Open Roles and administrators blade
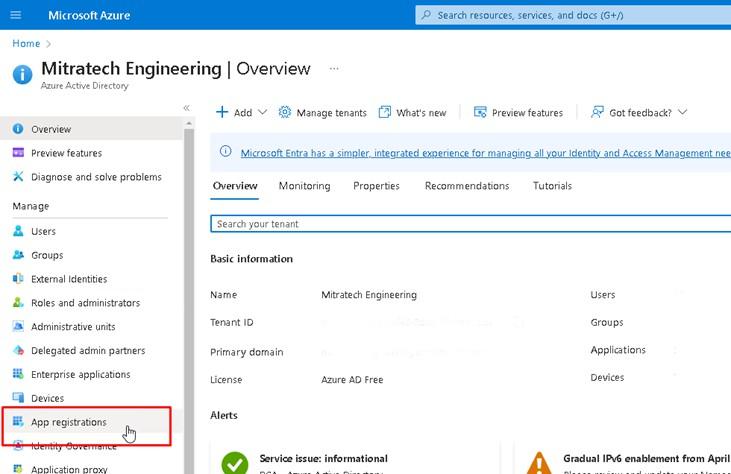The width and height of the screenshot is (731, 474). point(85,303)
